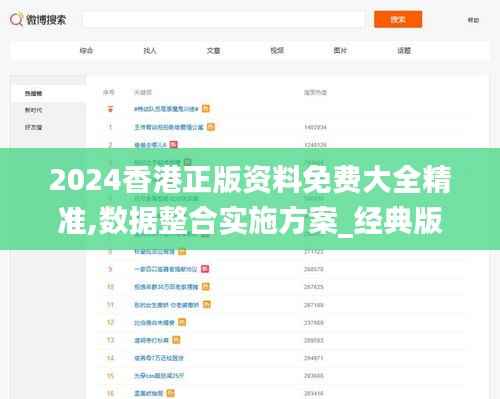Open the rank 2 hot search topic

coord(150,145)
